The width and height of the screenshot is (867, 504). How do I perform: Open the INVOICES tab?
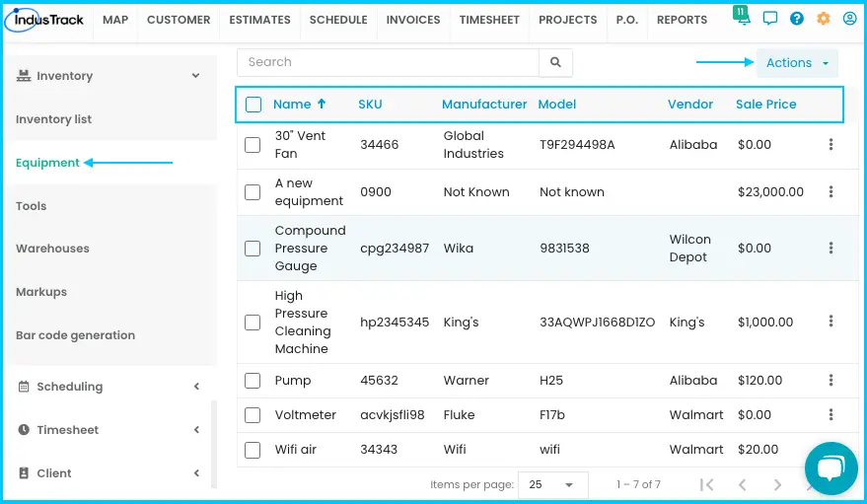413,20
